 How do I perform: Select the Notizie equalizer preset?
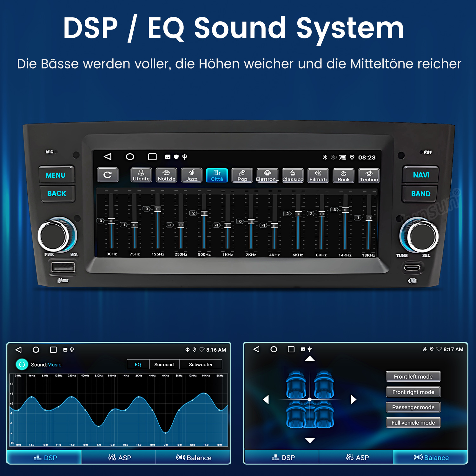(167, 175)
